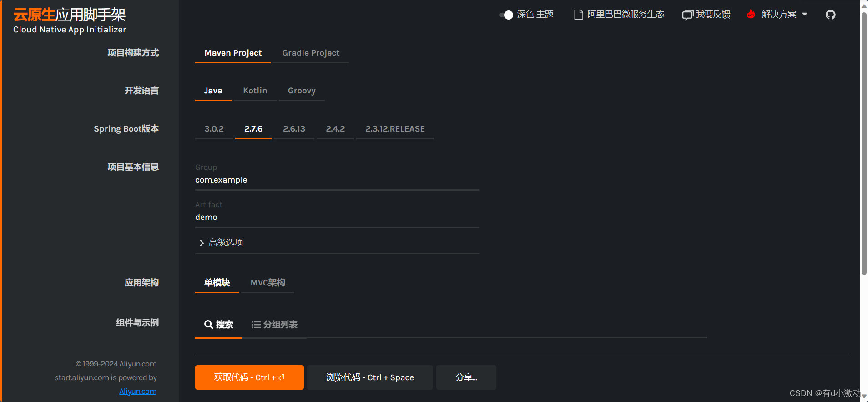Click the '项目基本信息' label
This screenshot has height=402, width=868.
[x=133, y=167]
